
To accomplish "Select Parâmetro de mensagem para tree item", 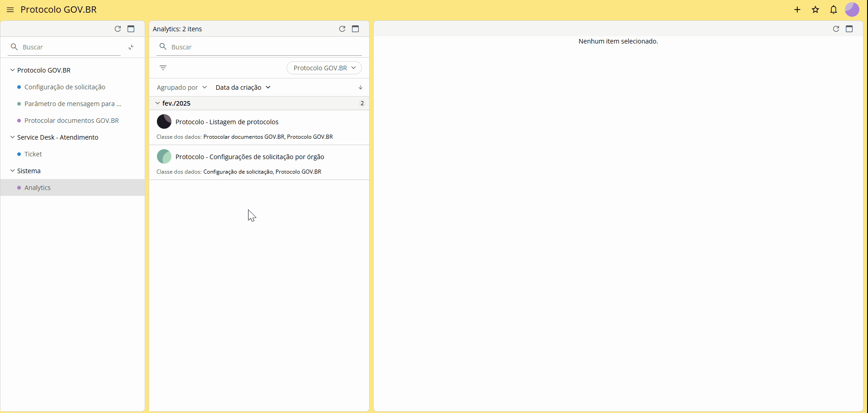I will [x=73, y=104].
